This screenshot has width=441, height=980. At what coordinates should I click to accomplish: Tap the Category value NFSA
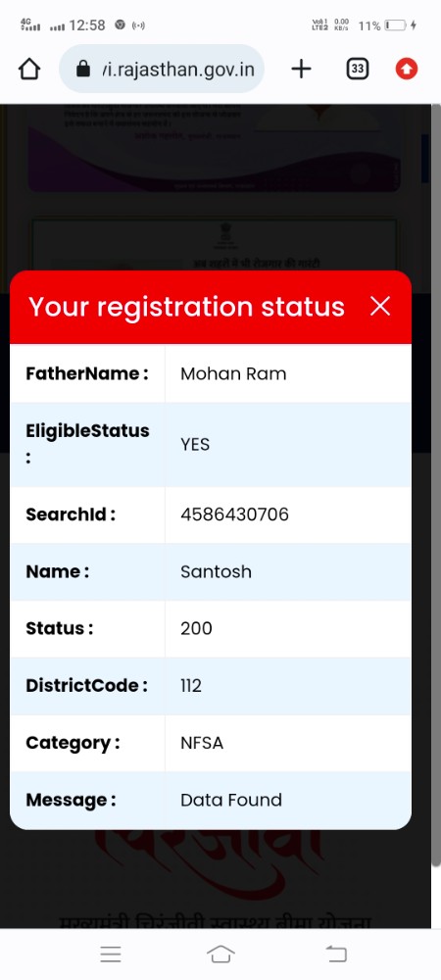pyautogui.click(x=201, y=743)
